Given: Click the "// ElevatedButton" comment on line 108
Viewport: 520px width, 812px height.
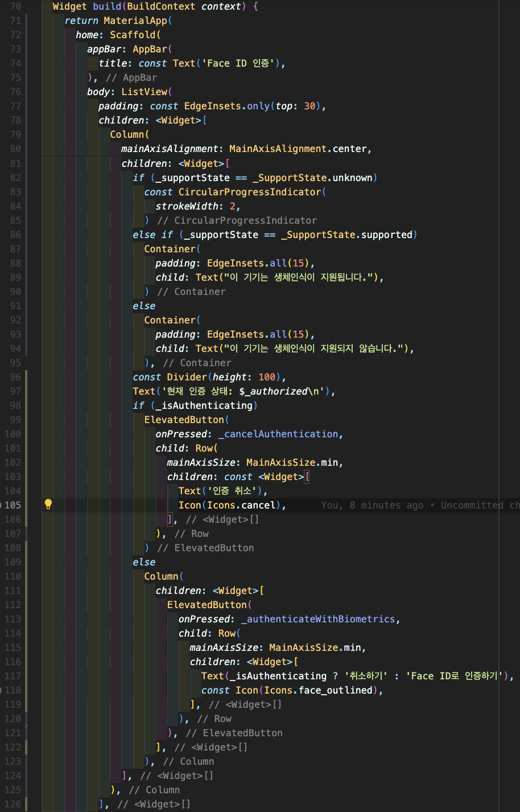Looking at the screenshot, I should tap(206, 548).
